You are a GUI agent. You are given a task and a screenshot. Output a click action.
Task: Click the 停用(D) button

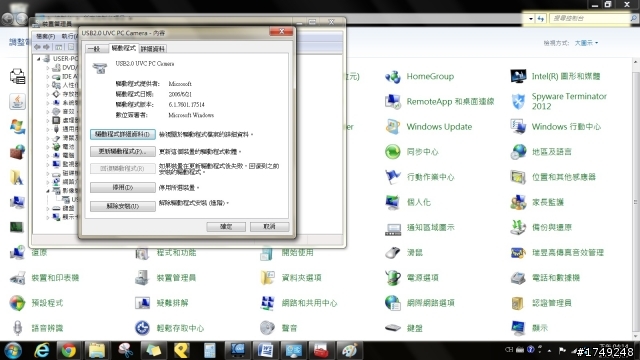(x=122, y=187)
